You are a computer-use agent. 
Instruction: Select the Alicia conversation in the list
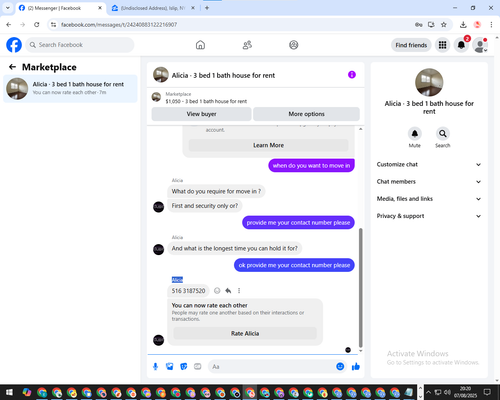(70, 89)
